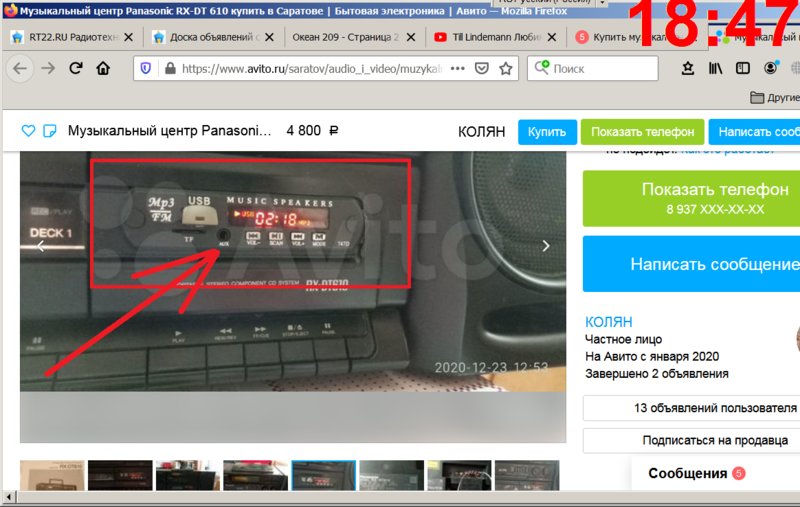Screen dimensions: 800x507
Task: Close the Доска объявлений tab
Action: (x=269, y=37)
